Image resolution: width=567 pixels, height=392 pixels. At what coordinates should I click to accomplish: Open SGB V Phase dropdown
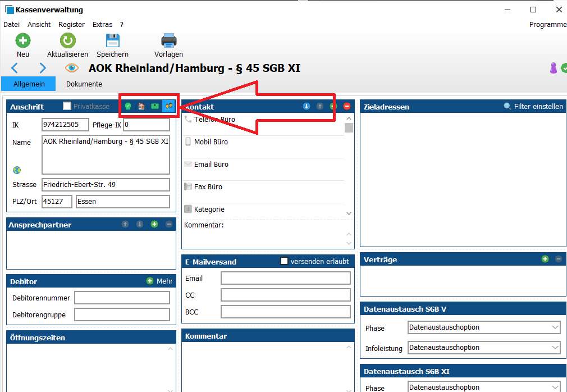pyautogui.click(x=484, y=327)
